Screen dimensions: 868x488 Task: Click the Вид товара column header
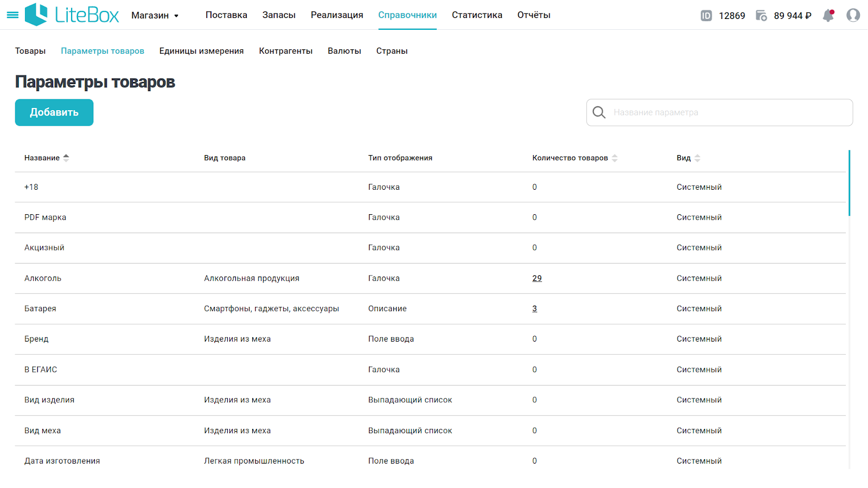(225, 158)
